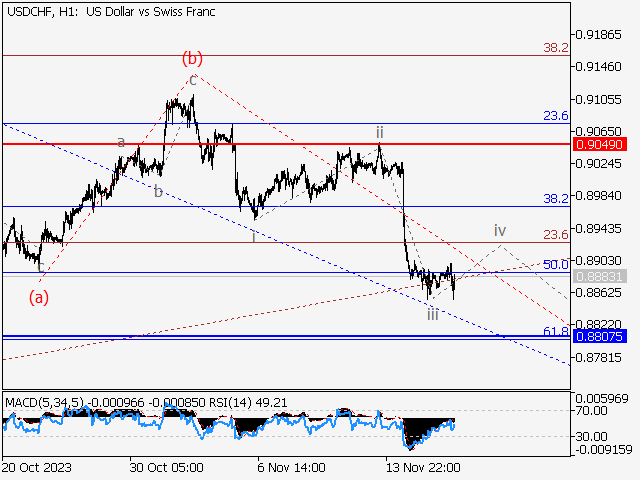Click the -0.009159 MACD scale value

(604, 450)
